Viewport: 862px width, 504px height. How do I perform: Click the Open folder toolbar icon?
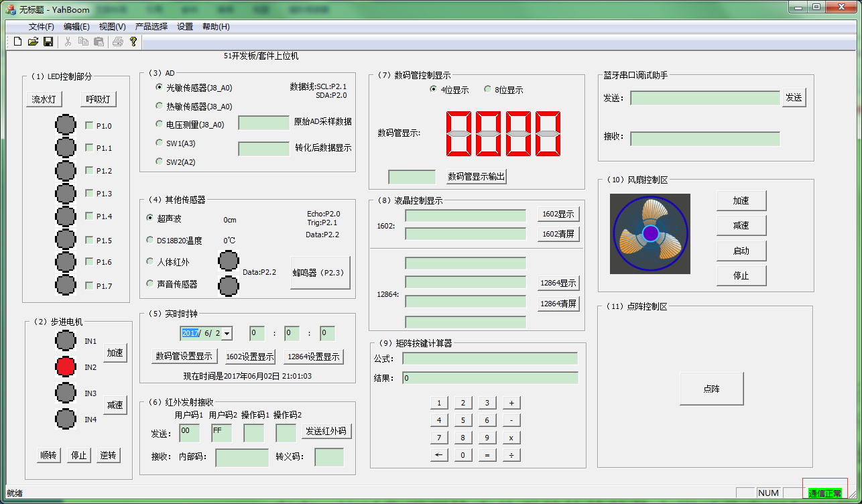point(33,42)
